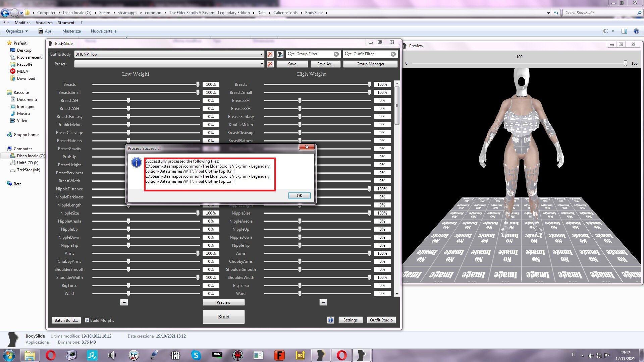Click Nuova cartella in Explorer toolbar
The image size is (644, 362).
coord(104,31)
